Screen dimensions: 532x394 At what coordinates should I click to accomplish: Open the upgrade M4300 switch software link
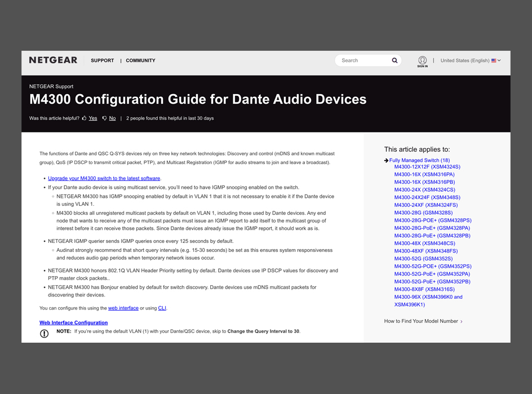pyautogui.click(x=104, y=178)
